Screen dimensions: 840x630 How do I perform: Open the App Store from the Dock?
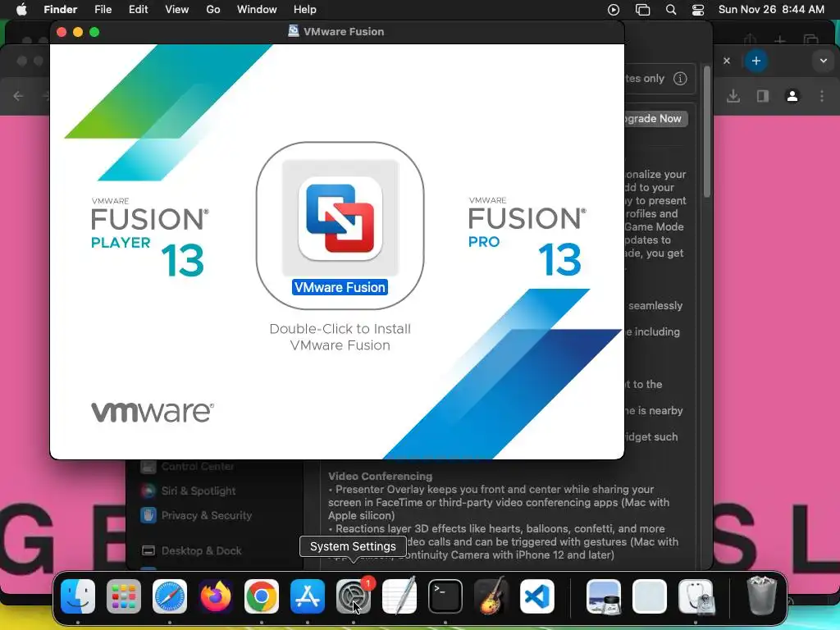308,596
